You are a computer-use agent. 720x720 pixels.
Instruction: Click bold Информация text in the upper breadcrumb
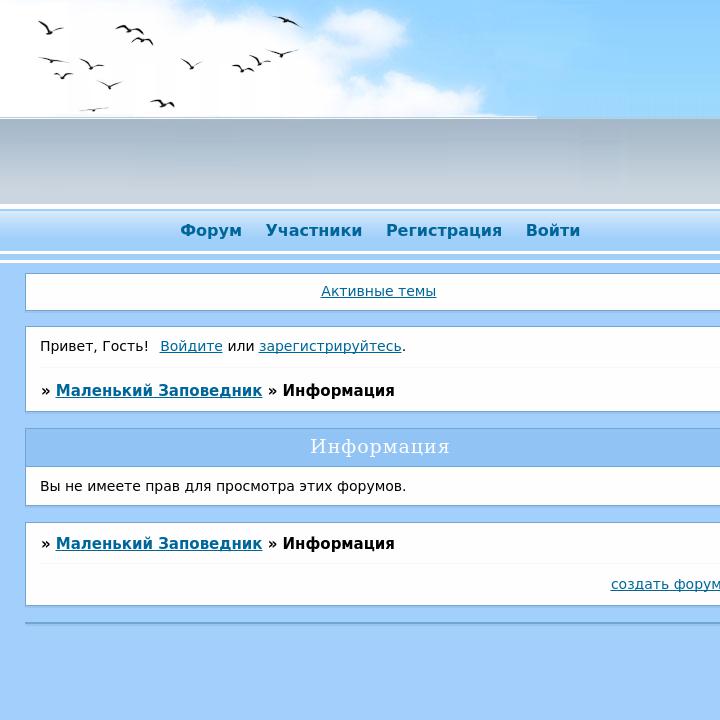pos(338,390)
